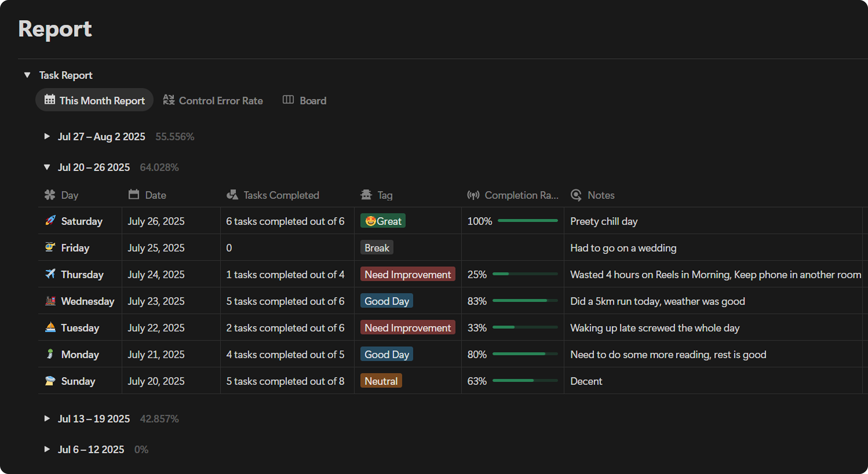Click Good Day tag on Monday
The width and height of the screenshot is (868, 474).
tap(386, 354)
